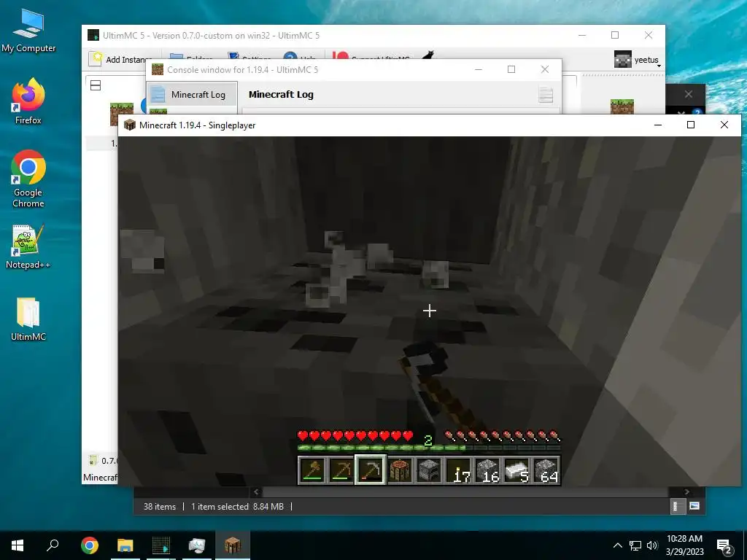The width and height of the screenshot is (747, 560).
Task: Open the yeetus account dropdown
Action: pos(637,60)
